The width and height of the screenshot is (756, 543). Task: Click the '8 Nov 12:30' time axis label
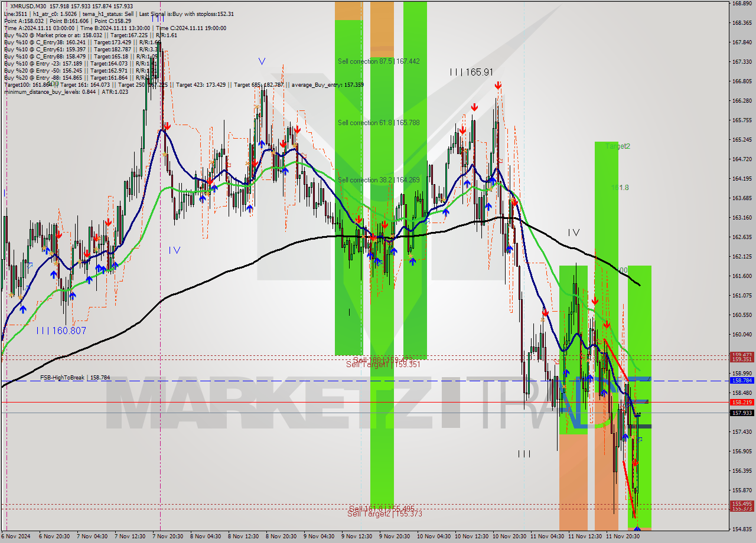click(x=243, y=537)
